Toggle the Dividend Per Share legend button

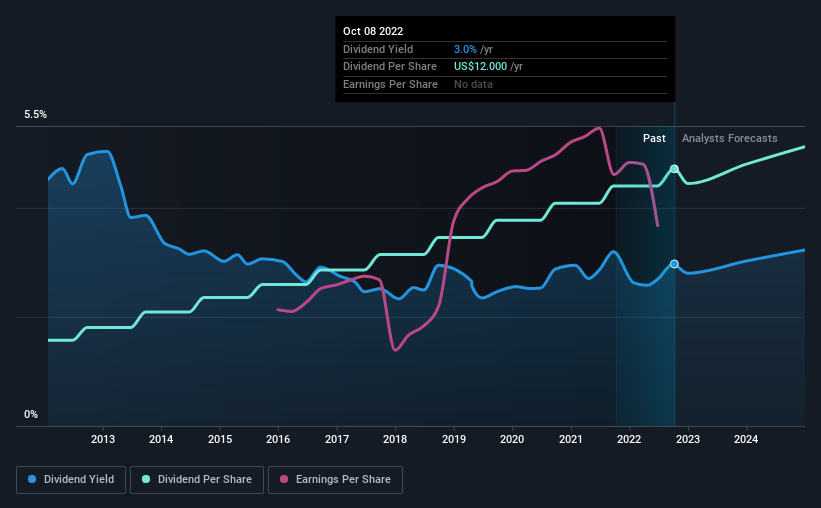[x=197, y=480]
